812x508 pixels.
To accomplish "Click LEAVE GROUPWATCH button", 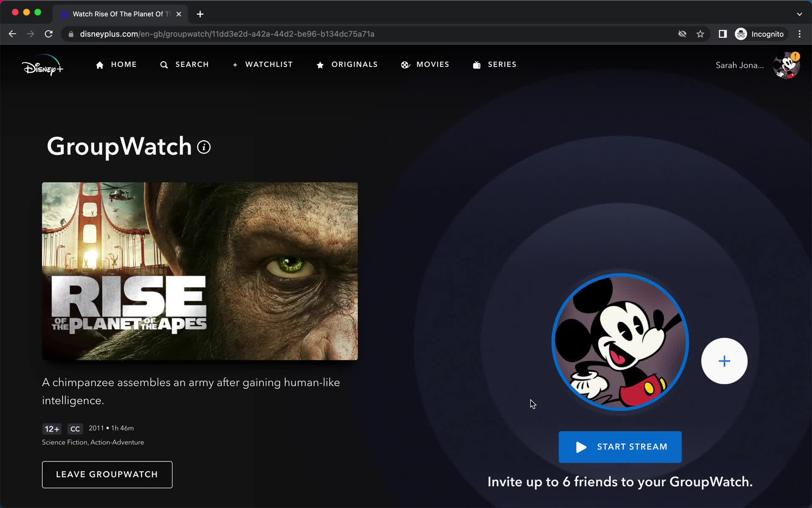I will [x=107, y=474].
